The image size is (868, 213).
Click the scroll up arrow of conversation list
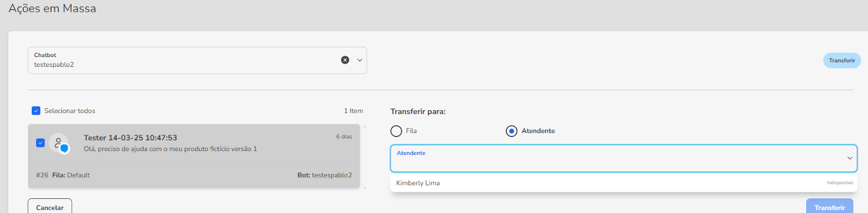[365, 126]
